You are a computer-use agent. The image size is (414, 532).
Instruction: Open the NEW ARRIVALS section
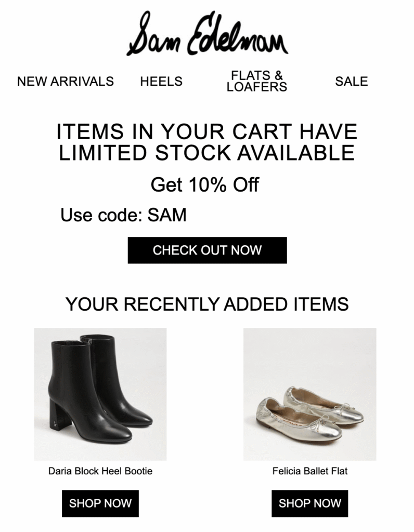(x=66, y=81)
